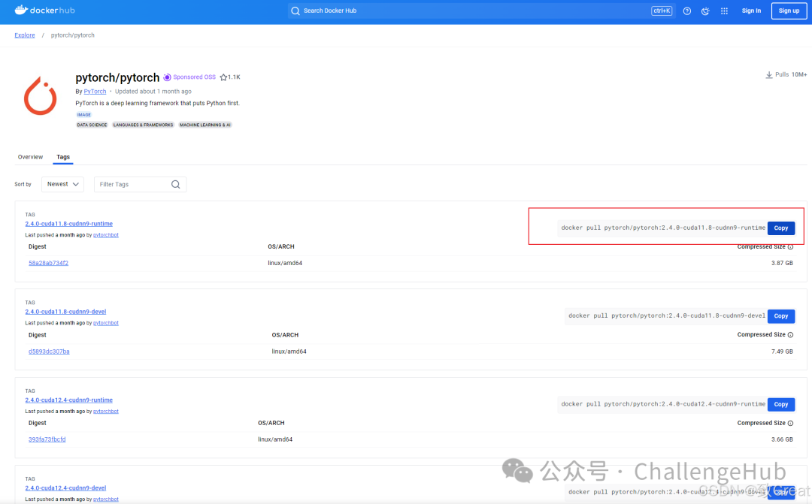
Task: Click pull command text for cuda11.8-cudnn9-runtime
Action: coord(663,228)
